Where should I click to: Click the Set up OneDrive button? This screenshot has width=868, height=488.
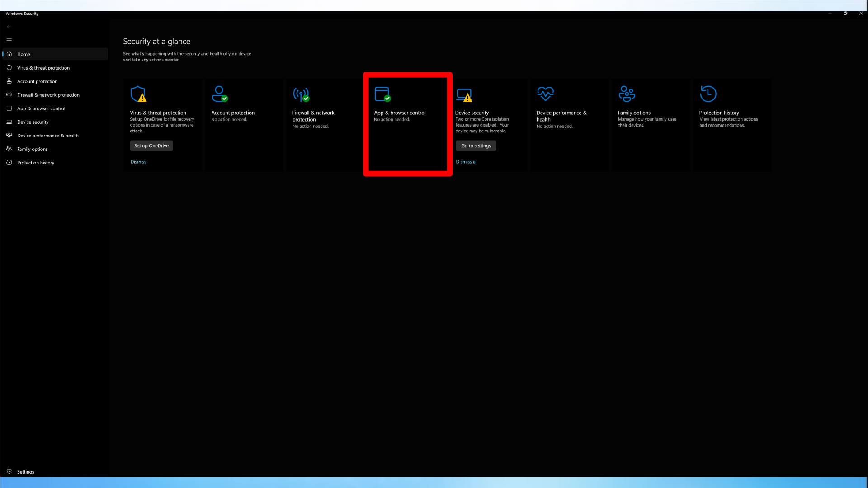tap(151, 145)
